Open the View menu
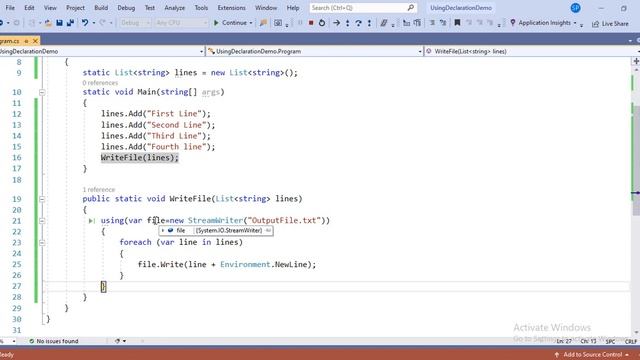This screenshot has height=360, width=640. pos(50,8)
